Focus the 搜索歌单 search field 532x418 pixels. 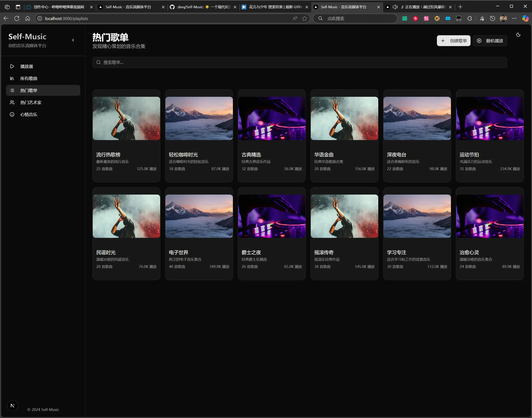299,62
